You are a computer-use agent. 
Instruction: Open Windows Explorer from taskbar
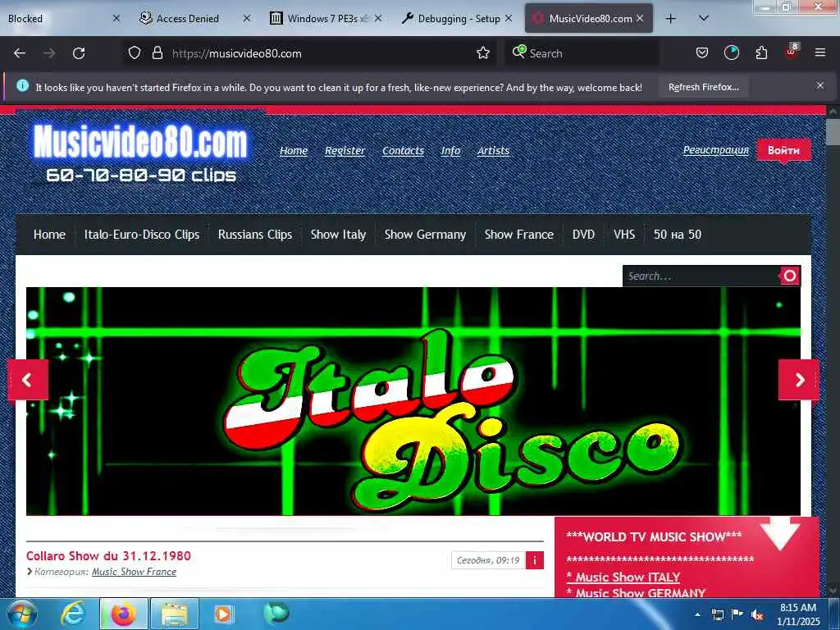(175, 614)
